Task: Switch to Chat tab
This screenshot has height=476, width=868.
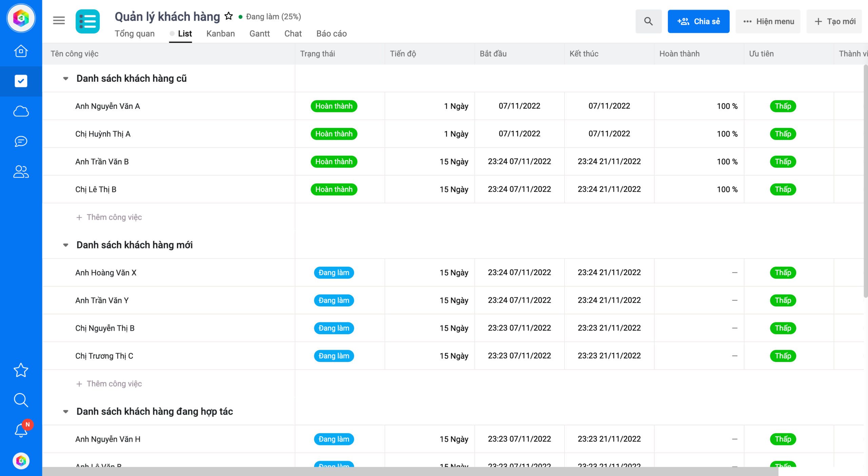Action: 293,34
